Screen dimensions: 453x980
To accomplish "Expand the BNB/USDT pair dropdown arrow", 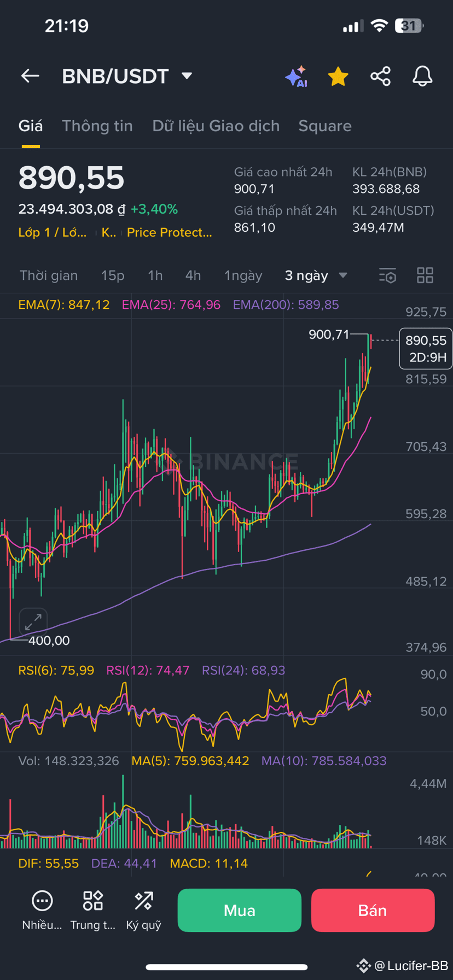I will click(x=187, y=75).
